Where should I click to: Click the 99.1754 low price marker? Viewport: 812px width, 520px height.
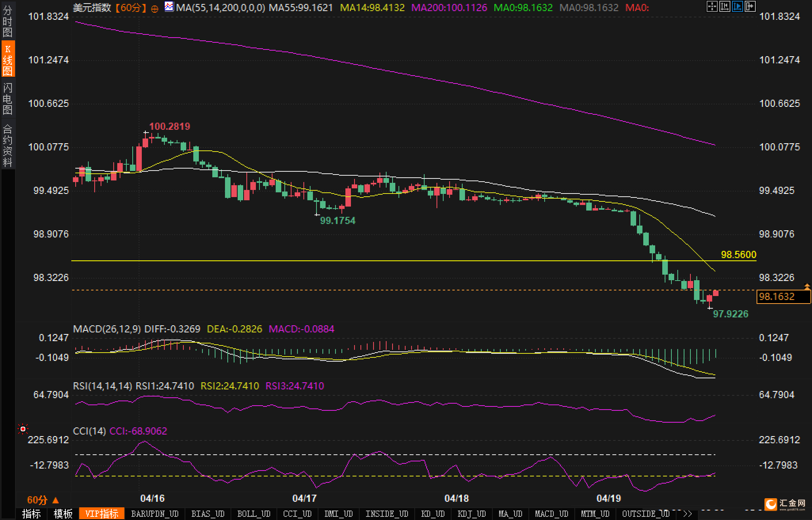point(337,220)
